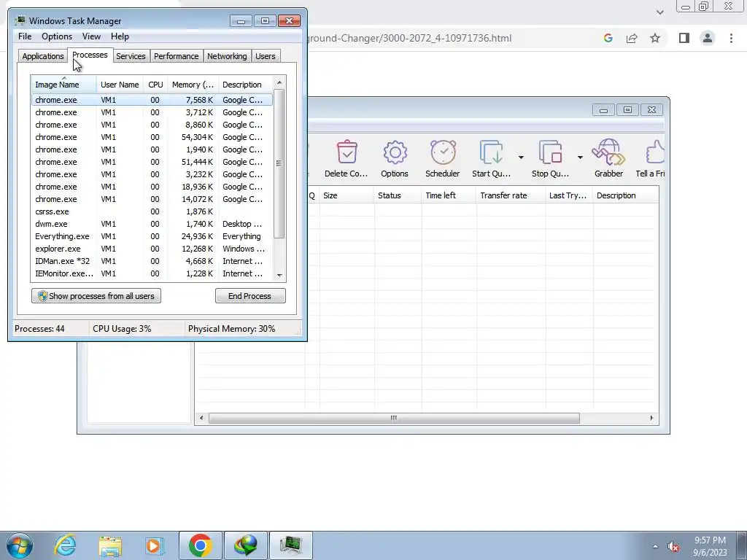The image size is (747, 560).
Task: Click the share page icon in Chrome
Action: tap(632, 38)
